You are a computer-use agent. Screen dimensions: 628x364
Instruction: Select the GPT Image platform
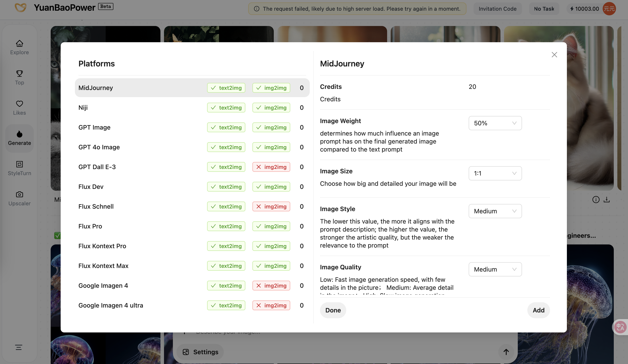coord(192,127)
